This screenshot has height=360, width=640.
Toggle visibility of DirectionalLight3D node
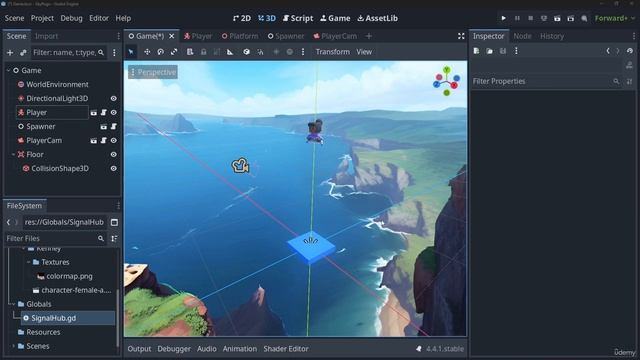click(x=113, y=98)
